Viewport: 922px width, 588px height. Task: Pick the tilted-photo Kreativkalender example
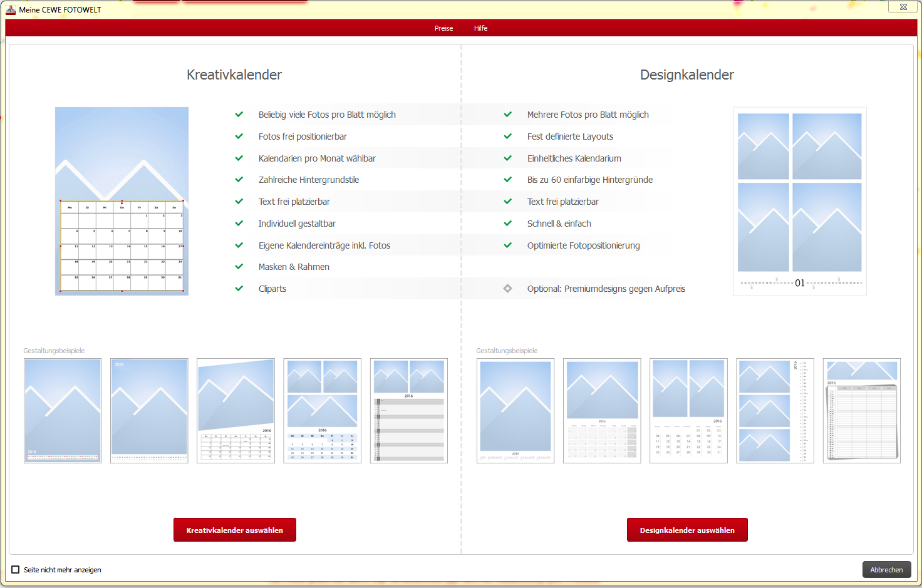236,411
